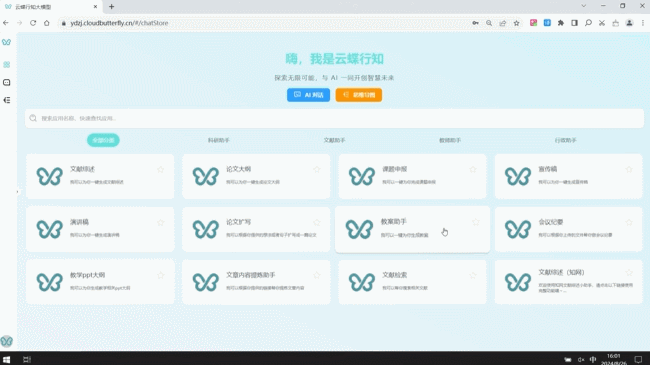Image resolution: width=650 pixels, height=365 pixels.
Task: Open the app grid icon in the left sidebar
Action: (7, 65)
